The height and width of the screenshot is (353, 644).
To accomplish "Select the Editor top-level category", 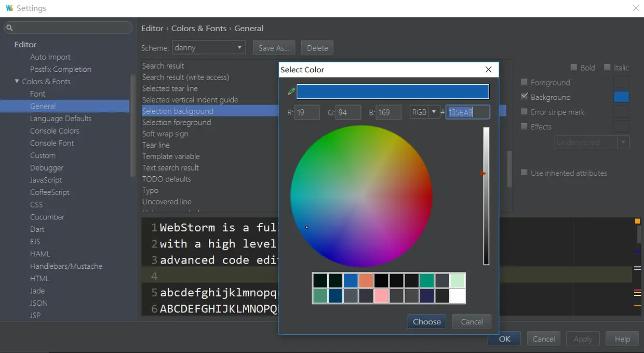I will coord(25,44).
